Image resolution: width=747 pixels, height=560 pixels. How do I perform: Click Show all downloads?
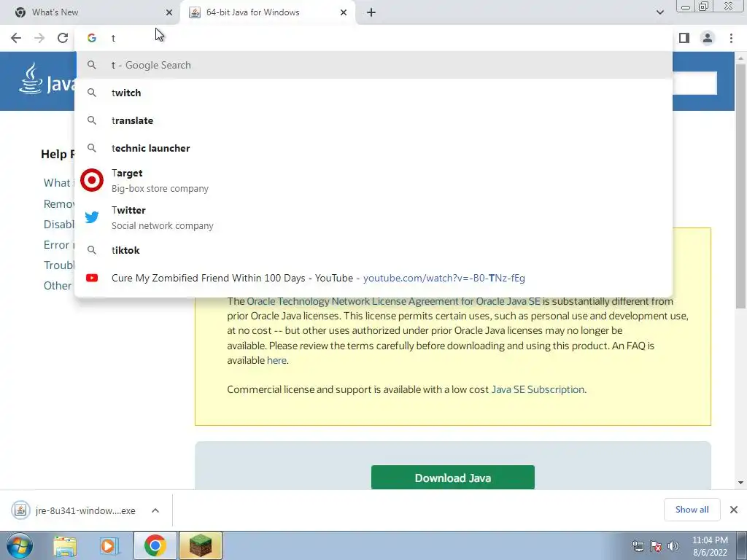click(x=692, y=510)
